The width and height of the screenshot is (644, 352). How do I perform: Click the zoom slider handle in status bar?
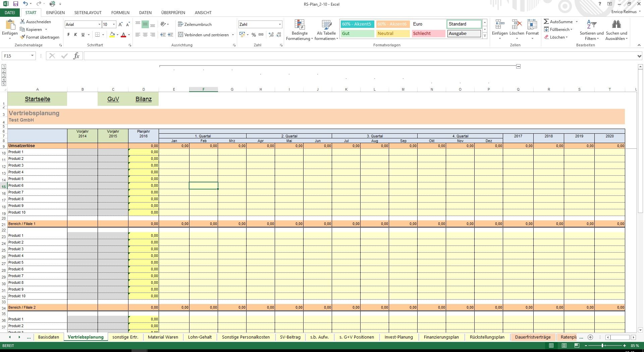pos(603,346)
